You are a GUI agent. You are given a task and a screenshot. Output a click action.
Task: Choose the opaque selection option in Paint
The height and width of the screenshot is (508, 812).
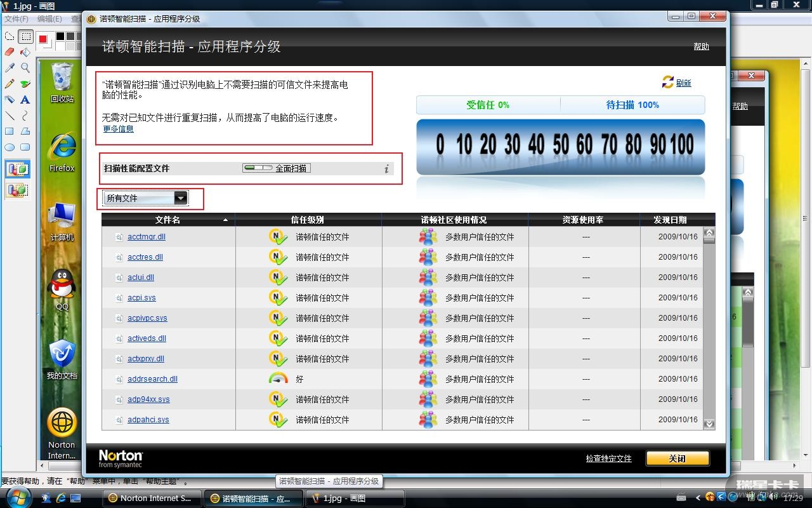pyautogui.click(x=18, y=170)
